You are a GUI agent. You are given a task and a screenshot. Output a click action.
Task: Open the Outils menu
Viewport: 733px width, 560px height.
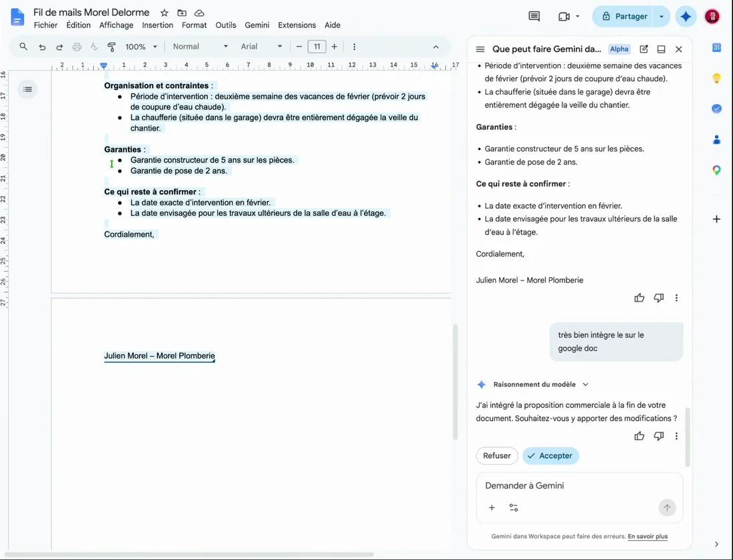(225, 25)
